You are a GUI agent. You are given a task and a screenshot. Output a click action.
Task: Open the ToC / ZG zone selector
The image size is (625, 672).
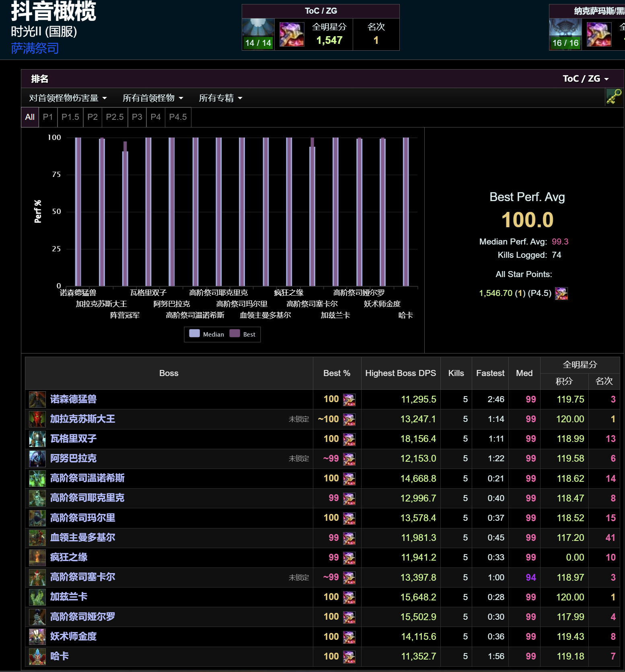tap(586, 78)
